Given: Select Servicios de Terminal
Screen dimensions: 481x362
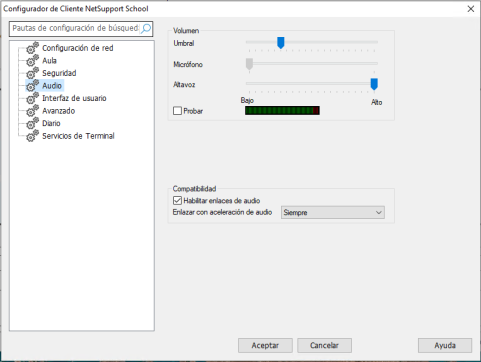Looking at the screenshot, I should click(x=78, y=136).
